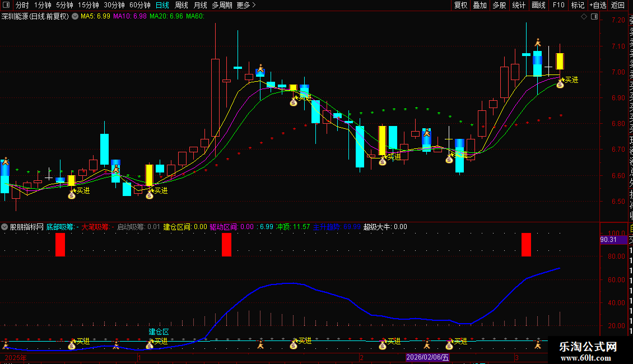Add stock with +自选 button
633x364 pixels.
598,5
